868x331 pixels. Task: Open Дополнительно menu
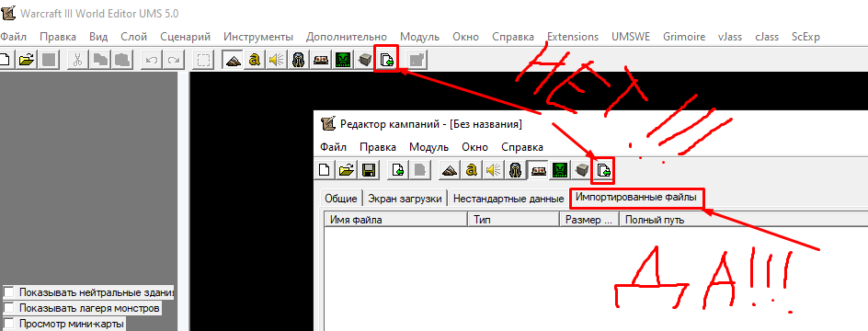[x=347, y=37]
